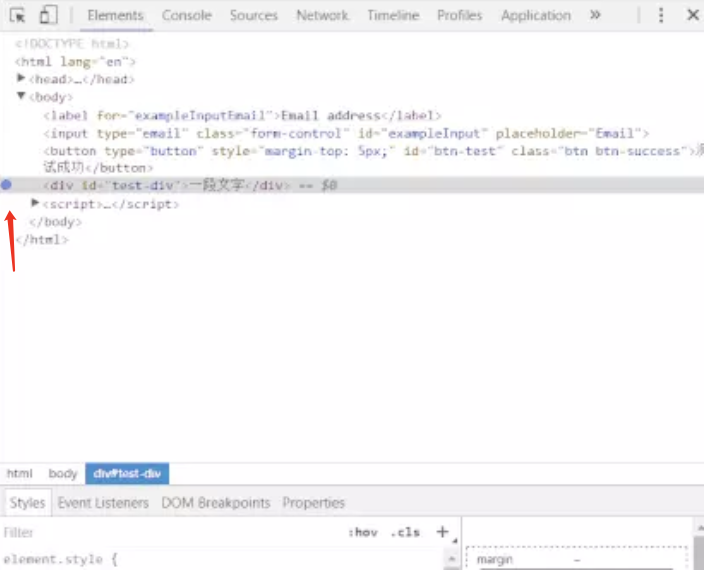Viewport: 704px width, 586px height.
Task: Expand the script element node
Action: tap(35, 203)
